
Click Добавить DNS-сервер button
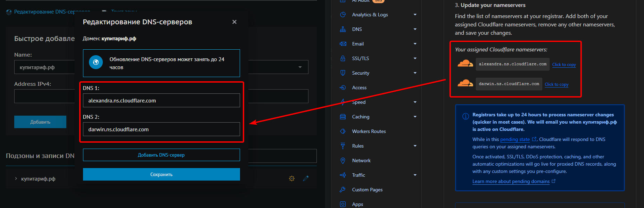point(161,155)
